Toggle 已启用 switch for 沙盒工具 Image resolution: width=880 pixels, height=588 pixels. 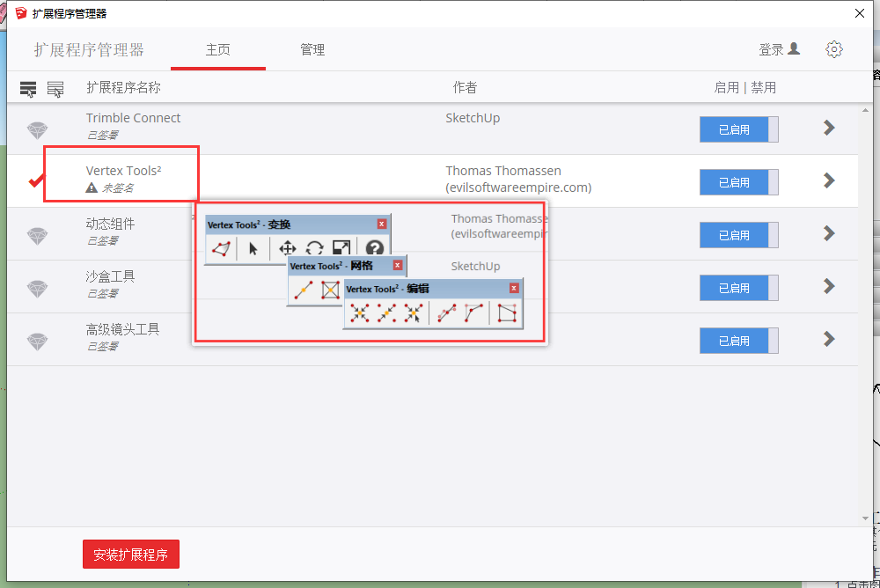[x=738, y=288]
